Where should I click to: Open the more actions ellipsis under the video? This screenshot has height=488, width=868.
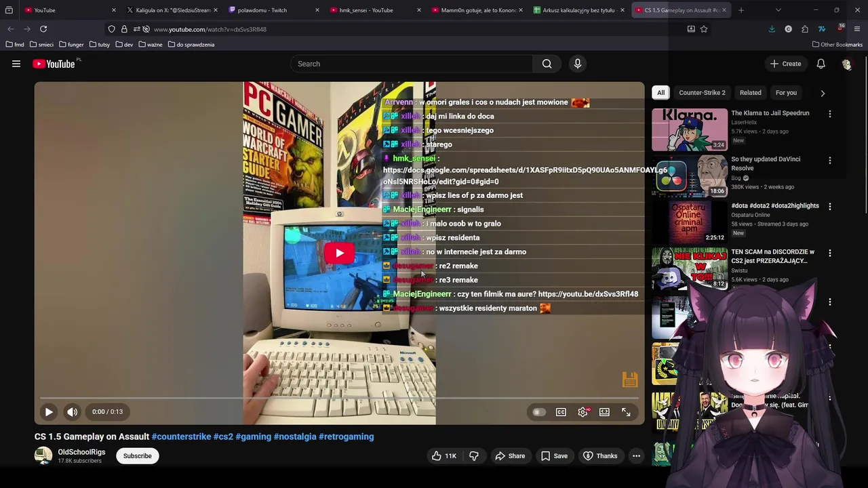coord(636,456)
